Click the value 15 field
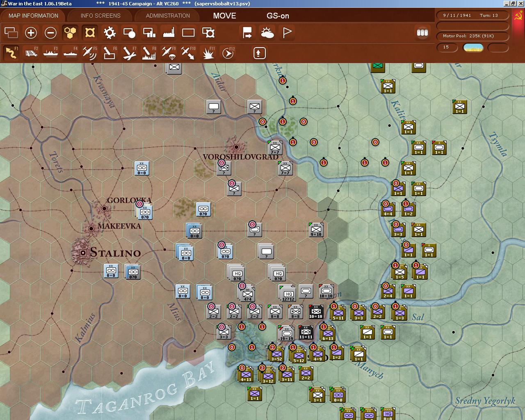Viewport: 525px width, 420px height. click(447, 47)
